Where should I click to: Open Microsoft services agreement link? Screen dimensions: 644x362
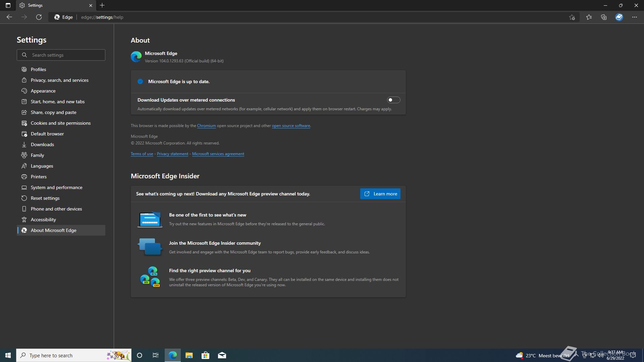218,154
